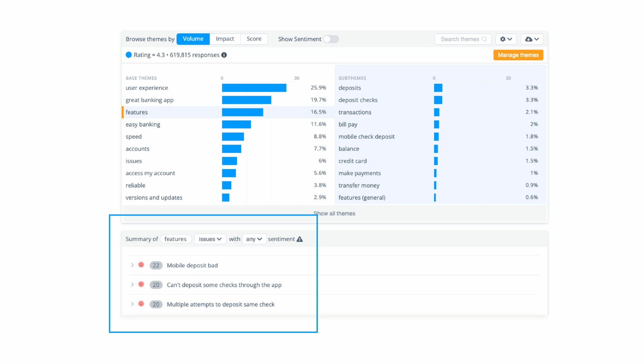Open the issues theme dropdown
Viewport: 644px width, 364px height.
click(210, 239)
